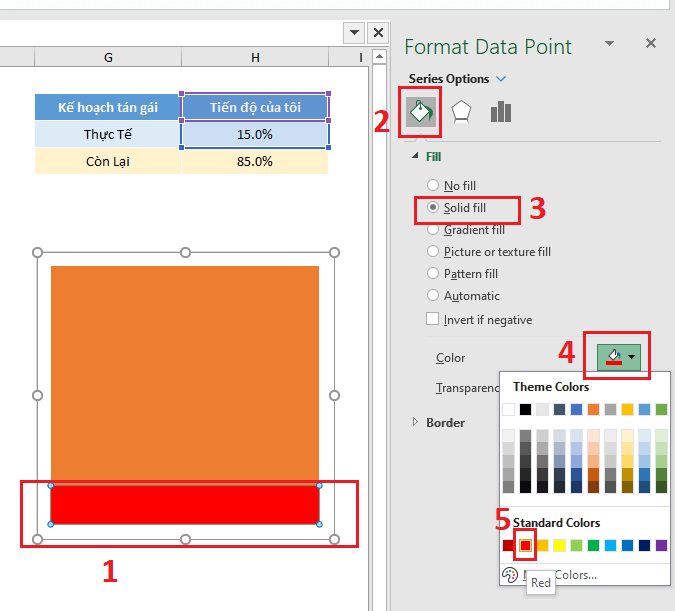675x611 pixels.
Task: Select the No fill radio button
Action: point(433,185)
